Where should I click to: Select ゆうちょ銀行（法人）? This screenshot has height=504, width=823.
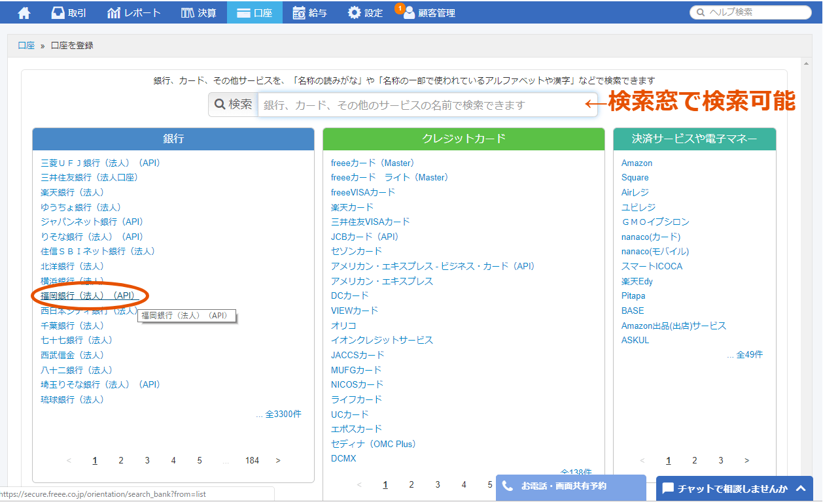(80, 207)
